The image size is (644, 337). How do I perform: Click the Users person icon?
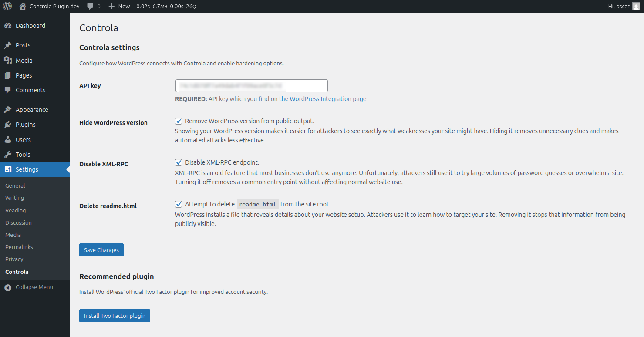(x=8, y=140)
